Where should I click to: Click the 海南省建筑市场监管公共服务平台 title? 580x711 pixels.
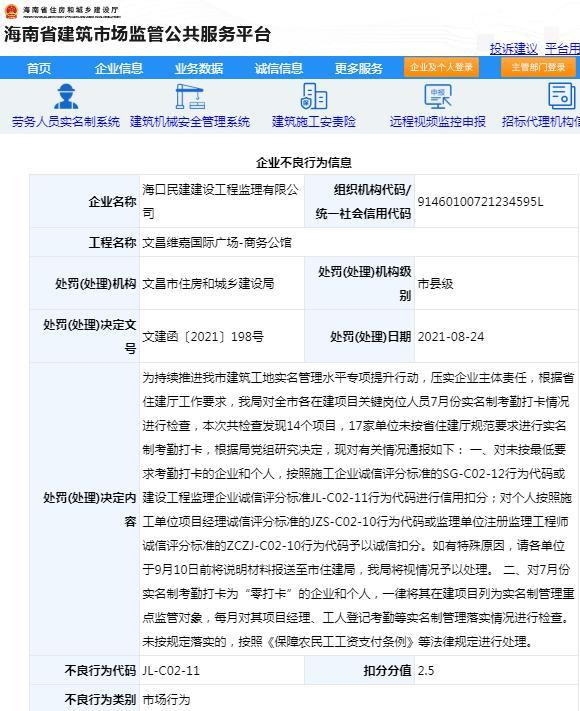[137, 34]
